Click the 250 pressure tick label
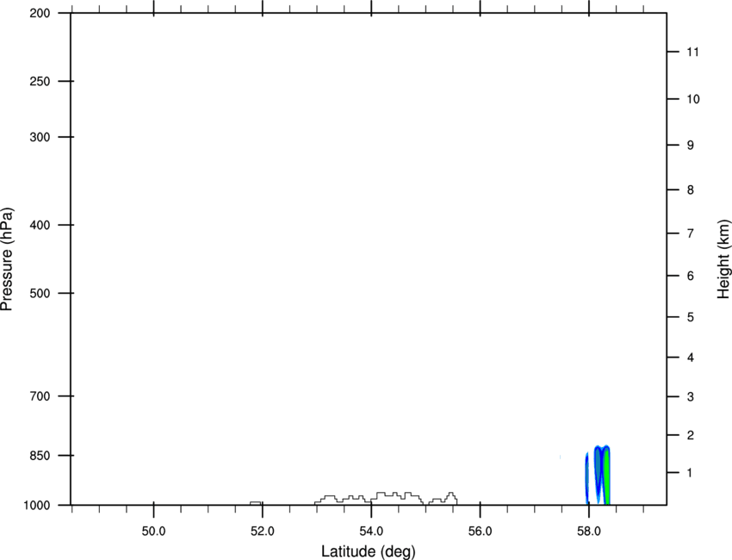 [x=40, y=81]
